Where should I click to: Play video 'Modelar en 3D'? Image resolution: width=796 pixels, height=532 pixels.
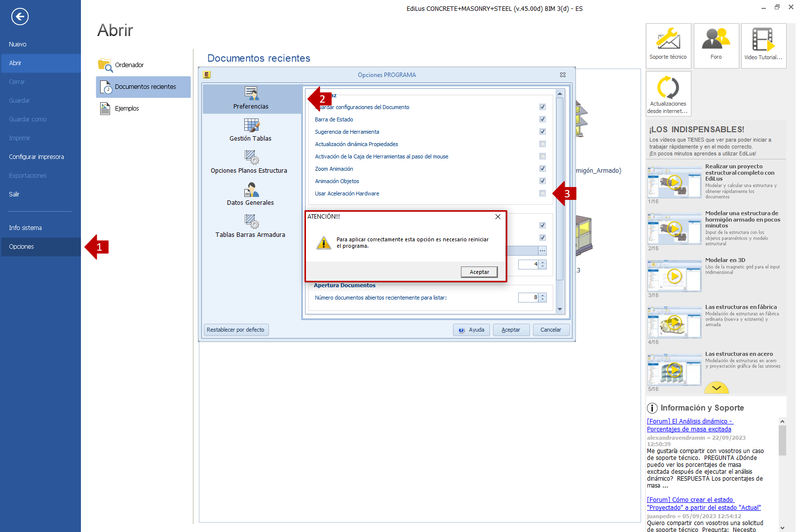(x=675, y=276)
